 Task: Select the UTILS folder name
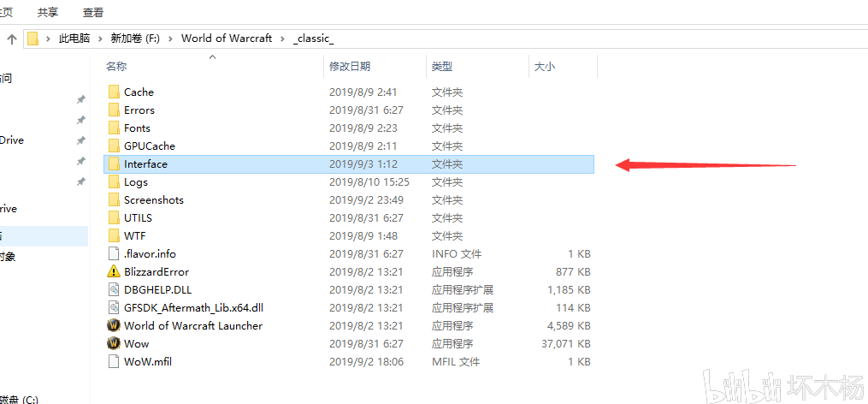coord(138,217)
